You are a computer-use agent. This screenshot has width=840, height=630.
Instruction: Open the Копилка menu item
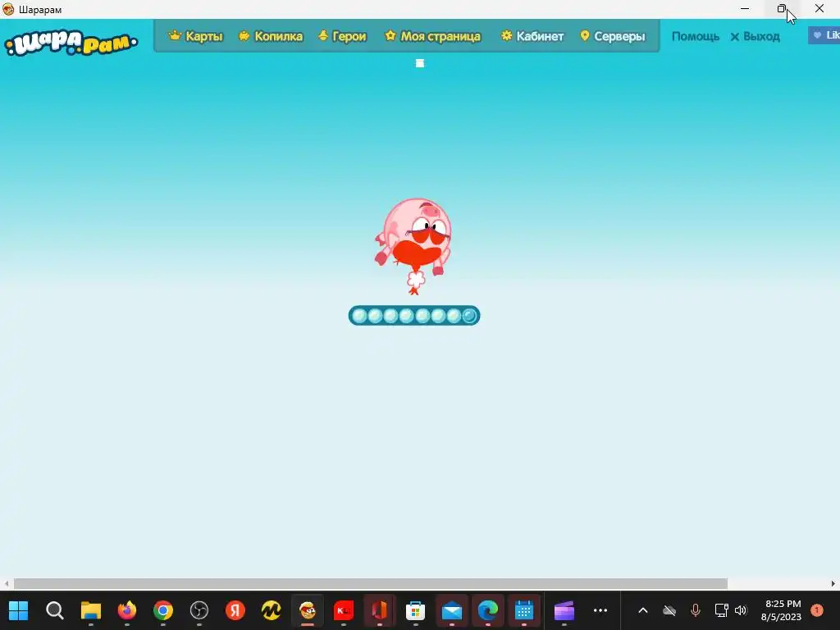click(271, 36)
